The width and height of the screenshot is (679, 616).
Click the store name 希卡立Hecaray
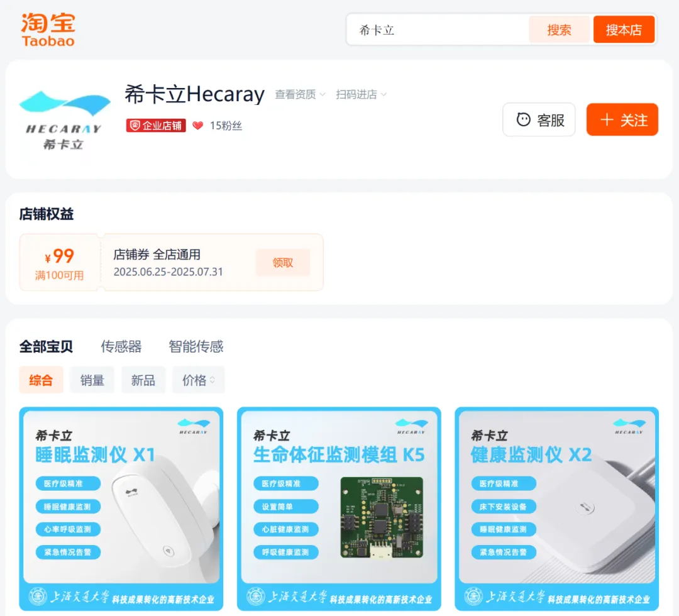tap(194, 94)
